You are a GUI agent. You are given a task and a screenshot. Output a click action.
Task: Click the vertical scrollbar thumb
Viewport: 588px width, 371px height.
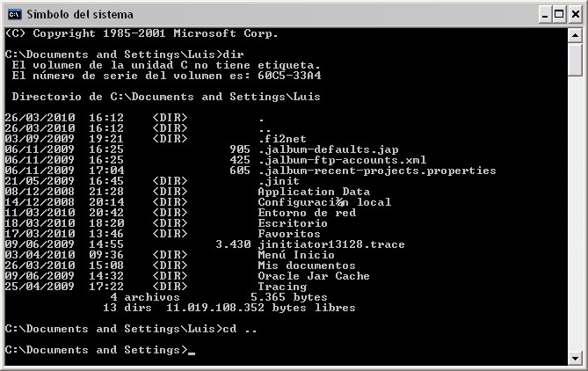[x=575, y=60]
